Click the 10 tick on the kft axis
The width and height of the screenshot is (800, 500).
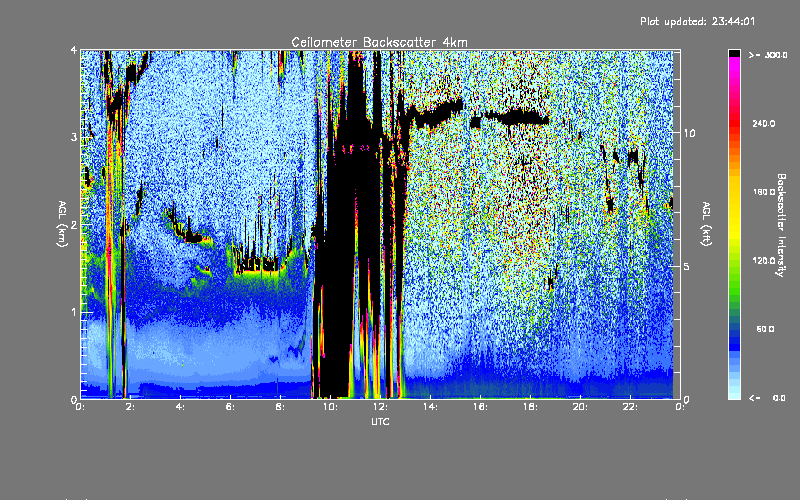pos(689,133)
